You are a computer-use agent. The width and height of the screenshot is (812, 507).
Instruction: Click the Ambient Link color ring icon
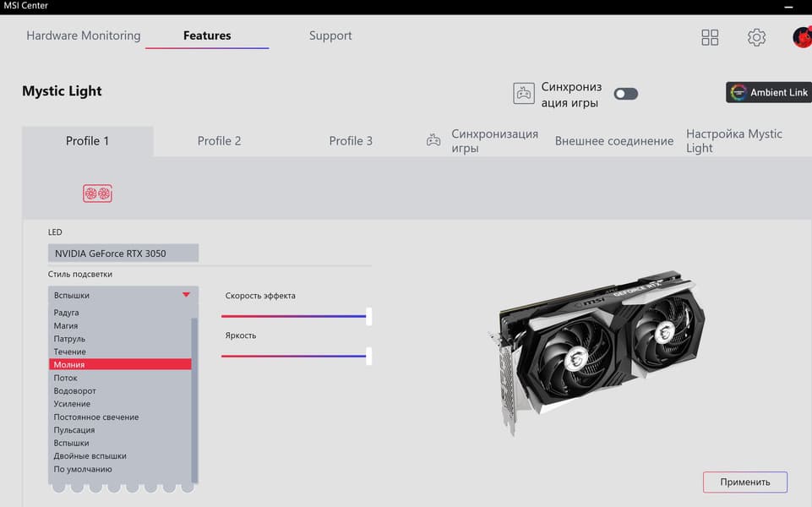(x=738, y=92)
